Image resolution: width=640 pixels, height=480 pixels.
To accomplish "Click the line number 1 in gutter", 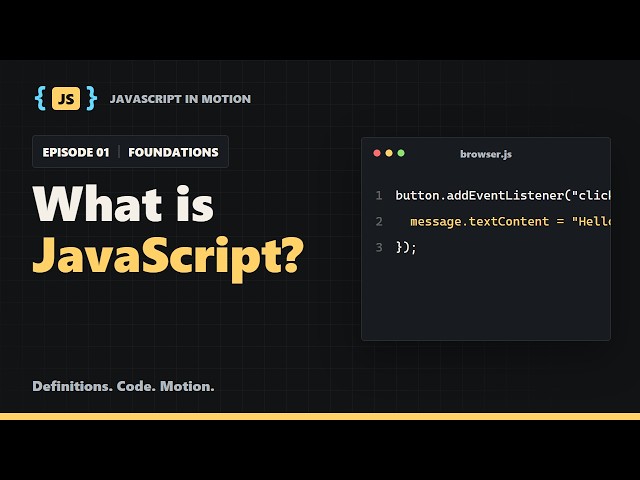I will (x=379, y=196).
